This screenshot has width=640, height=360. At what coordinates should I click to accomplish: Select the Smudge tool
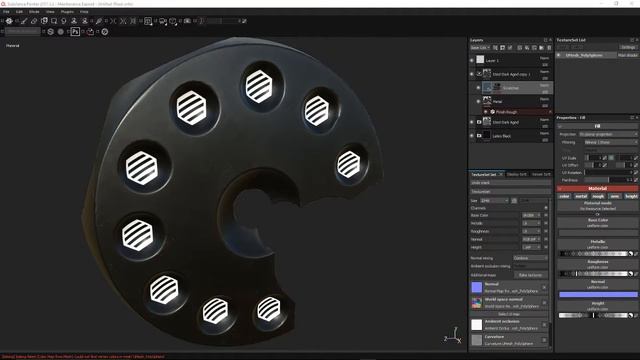tap(64, 21)
